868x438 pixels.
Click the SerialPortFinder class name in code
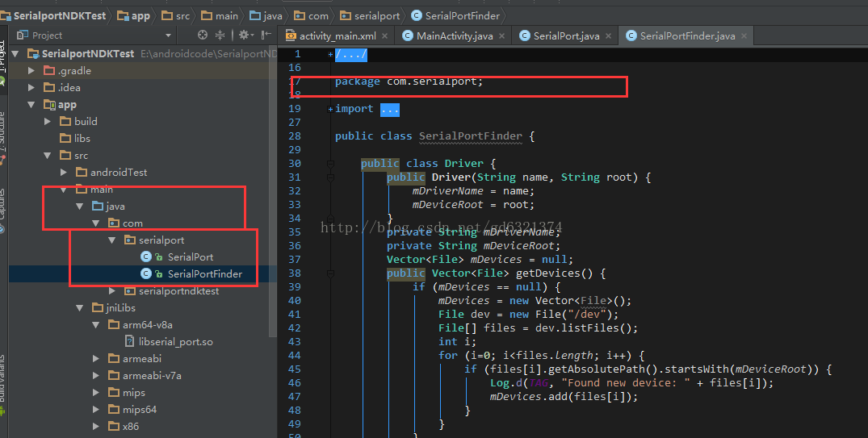click(x=471, y=136)
